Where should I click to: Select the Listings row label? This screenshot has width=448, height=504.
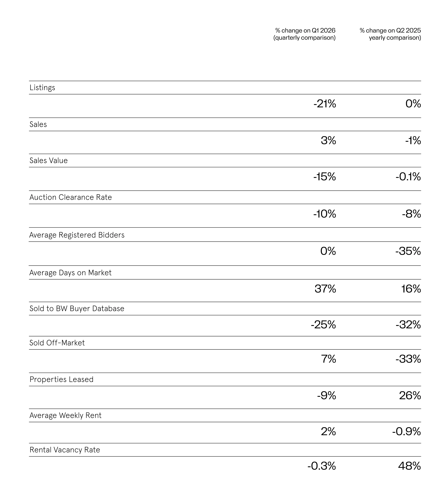click(x=42, y=88)
